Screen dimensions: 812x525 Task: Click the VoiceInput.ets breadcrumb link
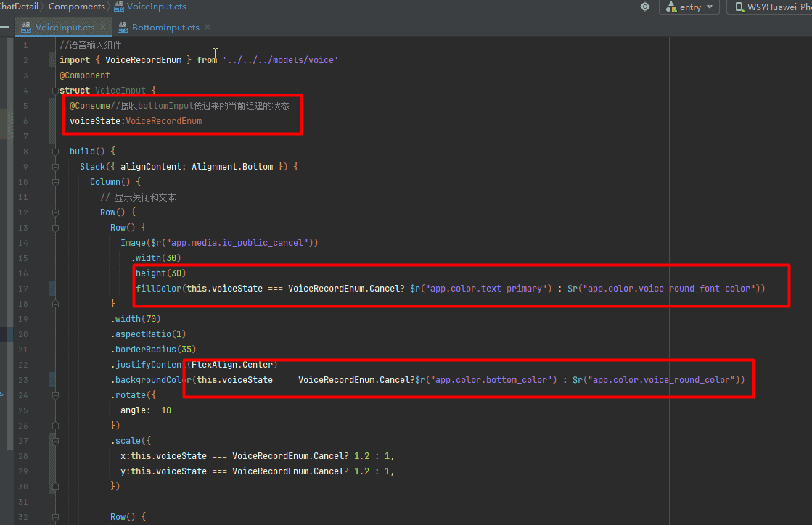(x=156, y=7)
